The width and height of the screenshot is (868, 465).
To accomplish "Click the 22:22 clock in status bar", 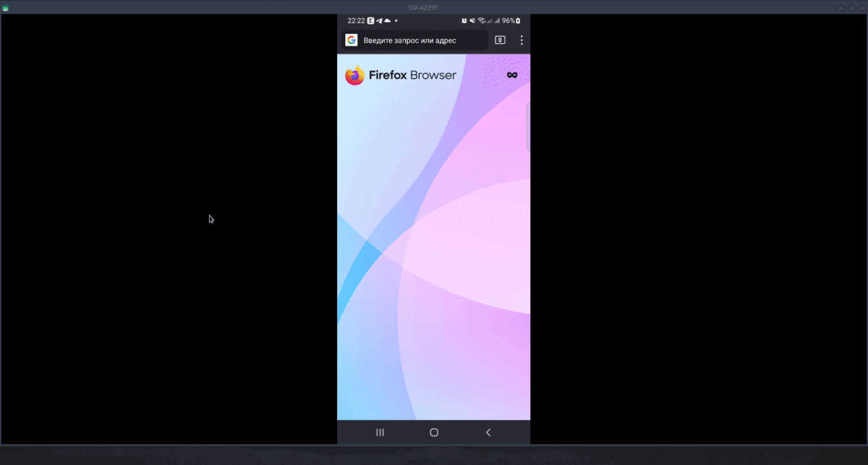I will point(356,21).
